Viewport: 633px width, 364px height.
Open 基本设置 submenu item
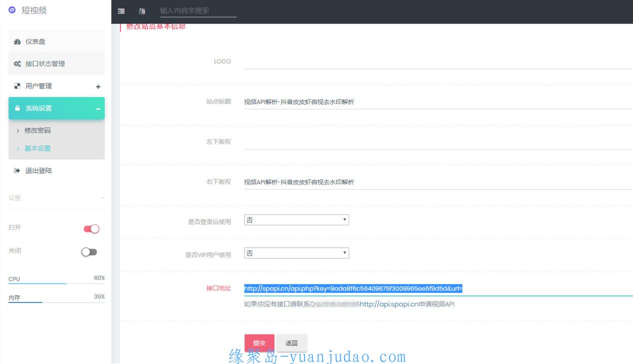[37, 148]
